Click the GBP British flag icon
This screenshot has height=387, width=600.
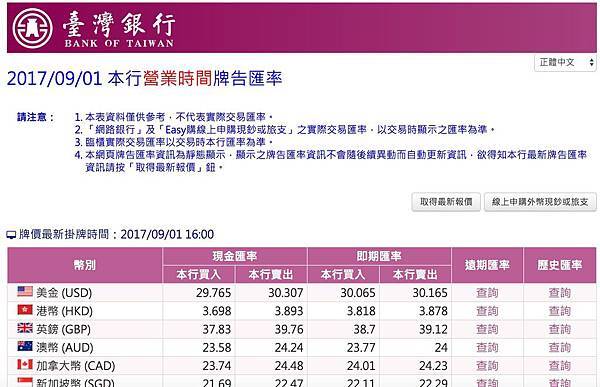coord(25,328)
